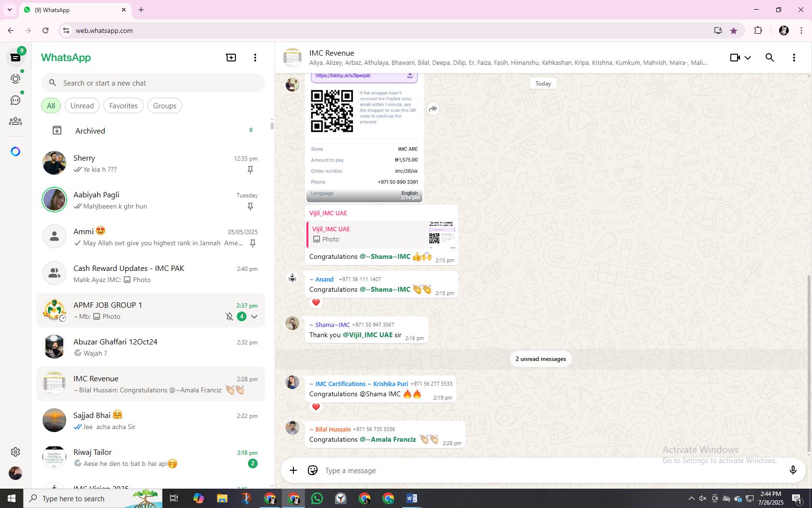
Task: Click the pin icon on Sherry chat
Action: click(250, 170)
